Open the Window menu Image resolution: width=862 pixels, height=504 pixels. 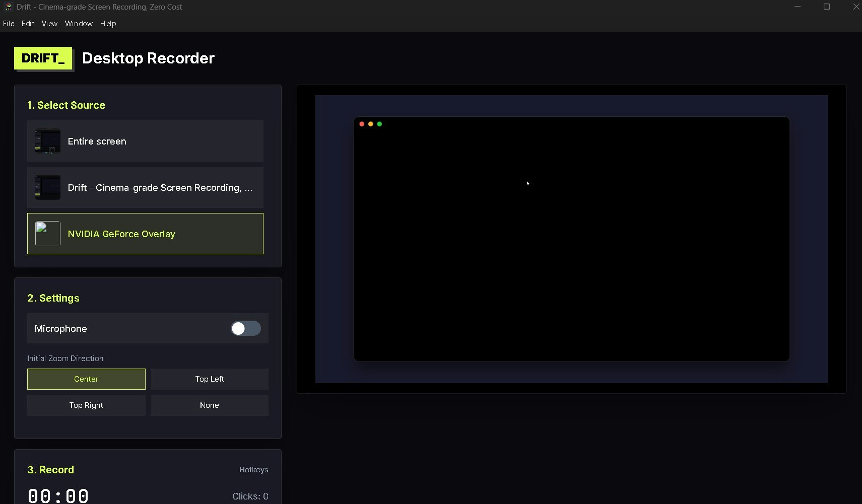coord(79,24)
